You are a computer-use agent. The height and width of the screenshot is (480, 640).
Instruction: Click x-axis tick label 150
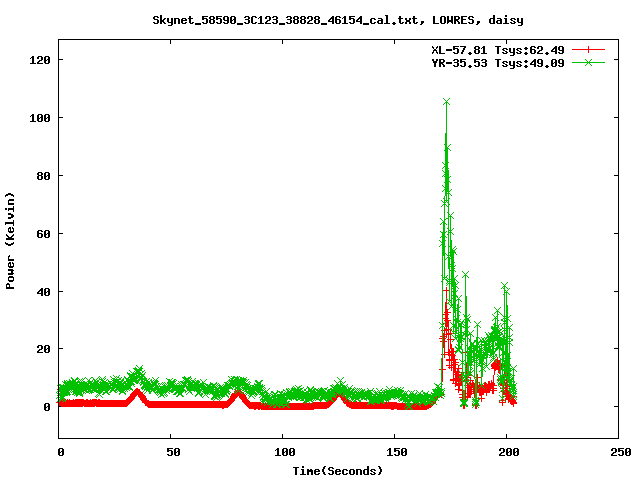tap(397, 452)
